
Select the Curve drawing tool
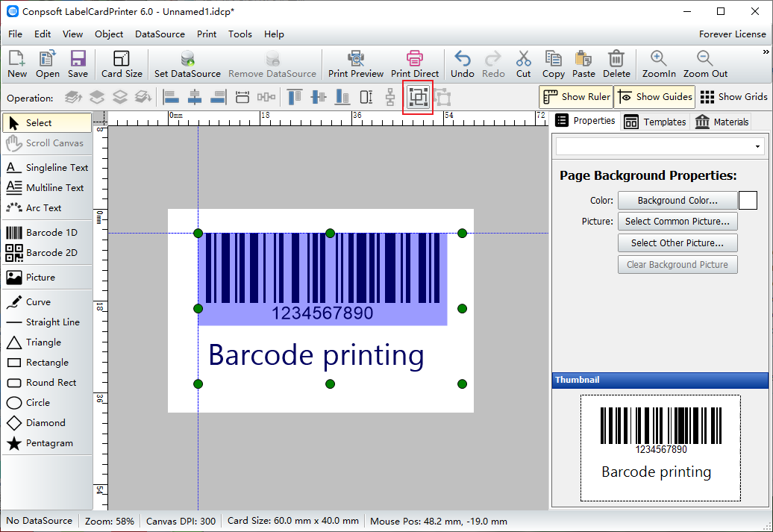[x=47, y=301]
